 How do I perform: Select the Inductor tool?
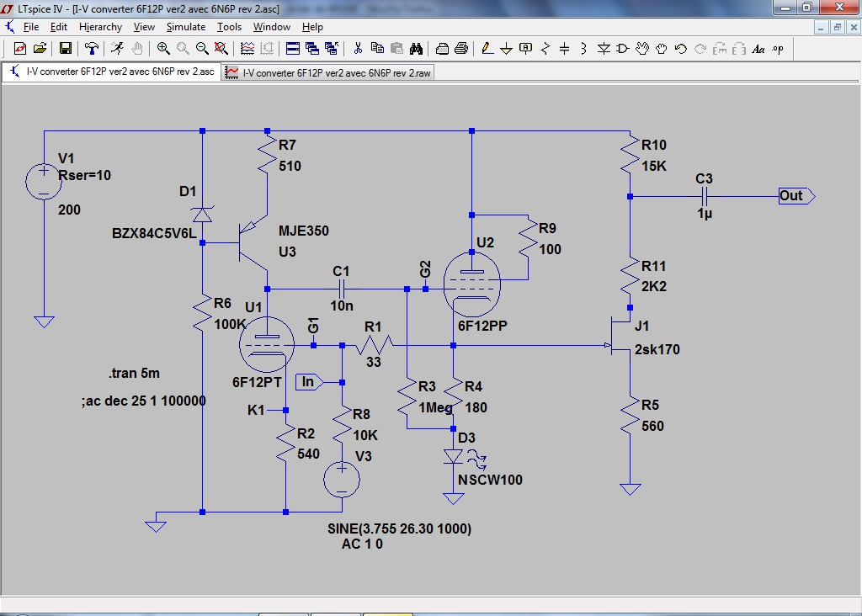584,49
